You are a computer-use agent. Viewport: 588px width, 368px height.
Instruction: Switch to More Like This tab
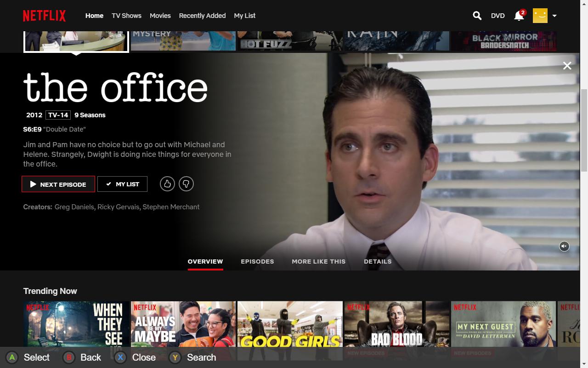[318, 261]
